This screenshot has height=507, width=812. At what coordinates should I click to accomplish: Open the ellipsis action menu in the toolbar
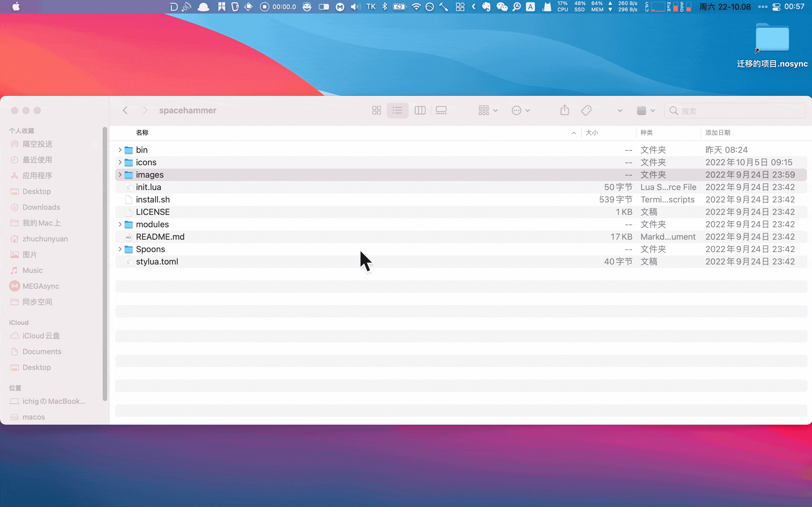pos(520,110)
